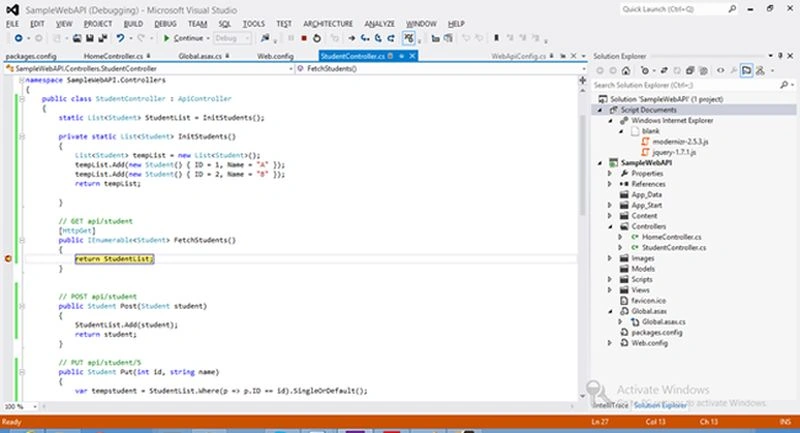Open the Debug configuration dropdown

(x=232, y=38)
